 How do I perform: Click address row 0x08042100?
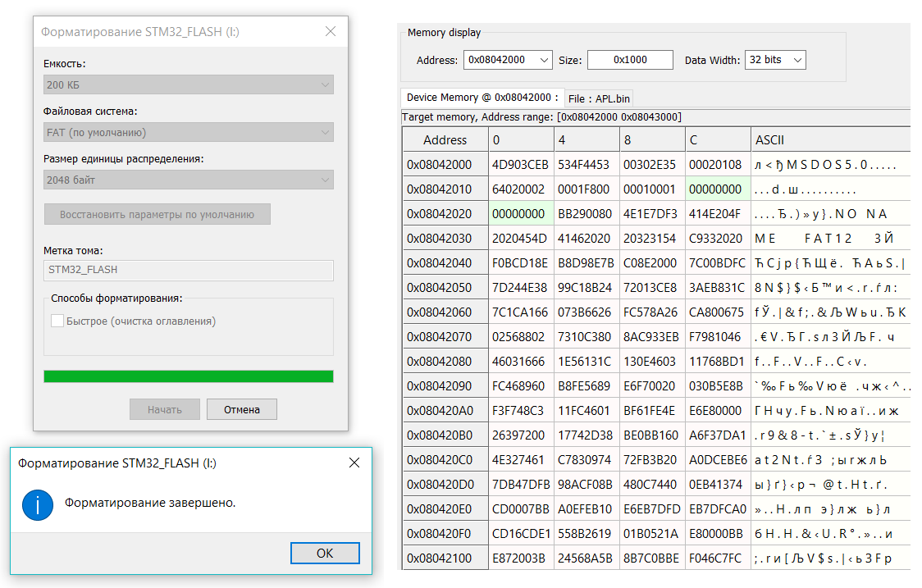click(445, 558)
